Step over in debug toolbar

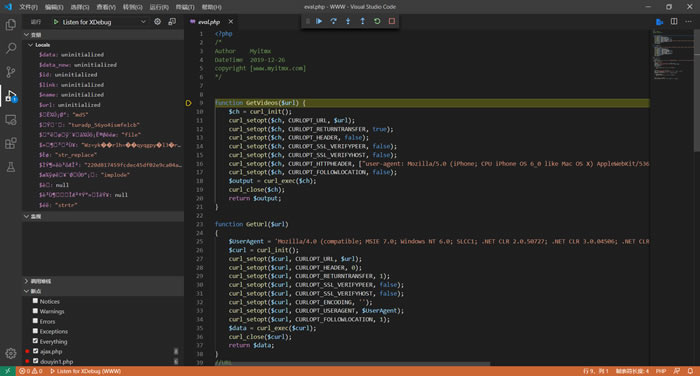pos(333,21)
